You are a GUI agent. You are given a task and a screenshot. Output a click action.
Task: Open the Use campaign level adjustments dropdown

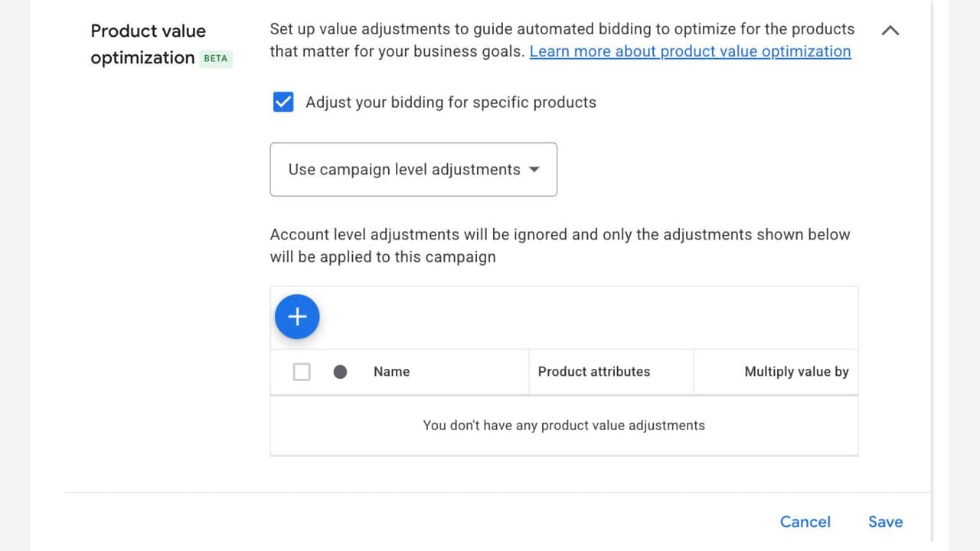point(413,169)
